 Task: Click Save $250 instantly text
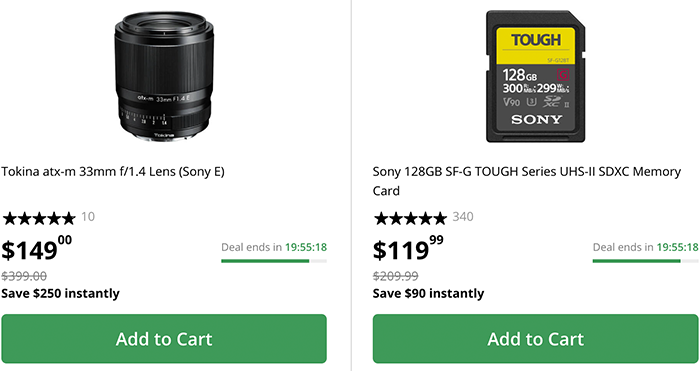[60, 294]
